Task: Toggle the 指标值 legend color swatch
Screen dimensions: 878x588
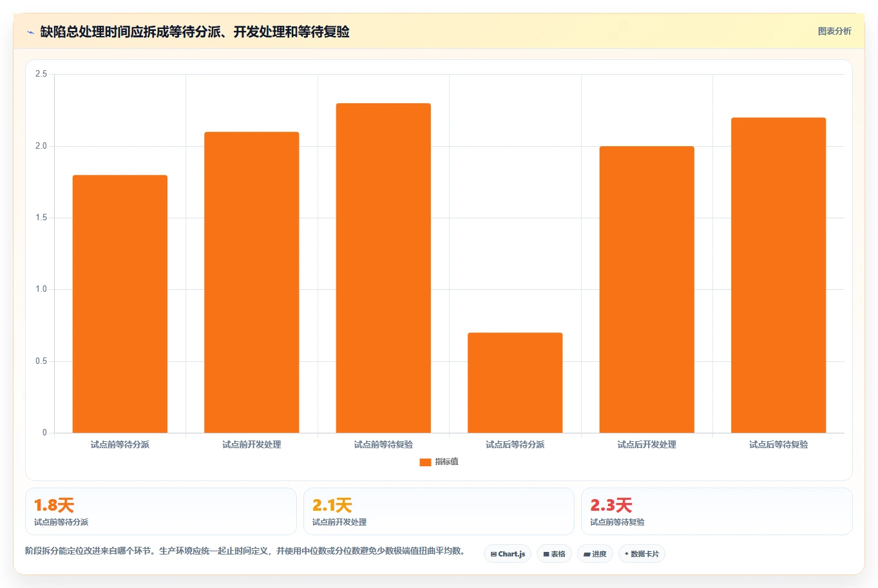Action: tap(425, 462)
